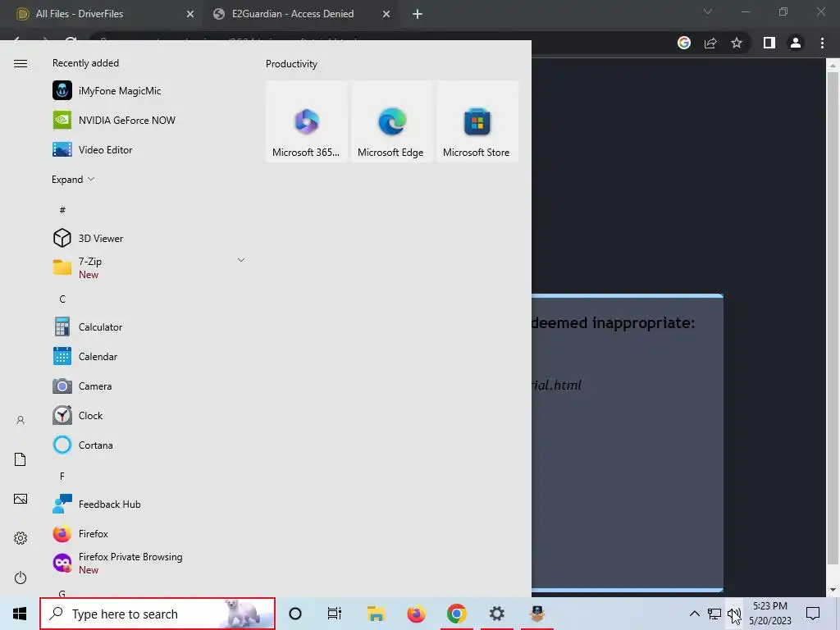Switch to Chrome on taskbar
This screenshot has height=630, width=840.
pos(456,614)
